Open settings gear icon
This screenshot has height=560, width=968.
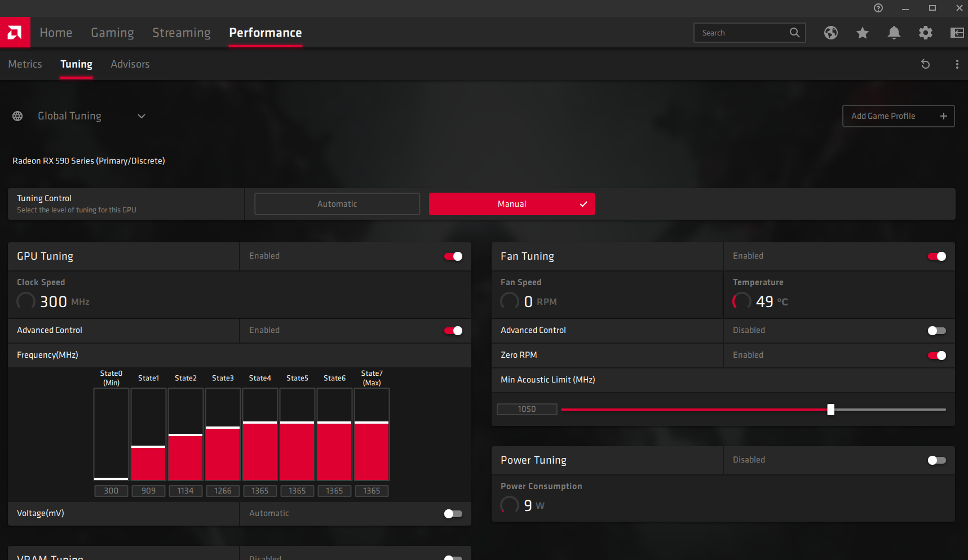point(926,33)
